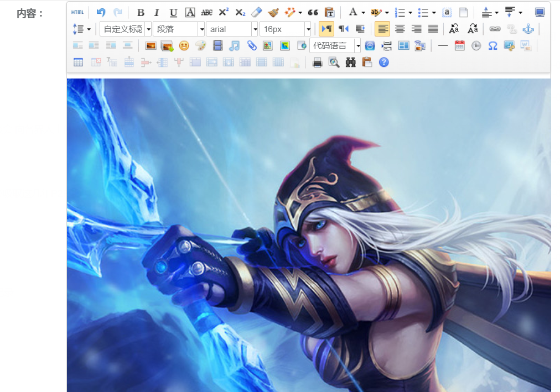Paste as plain text
This screenshot has height=392, width=560.
330,13
